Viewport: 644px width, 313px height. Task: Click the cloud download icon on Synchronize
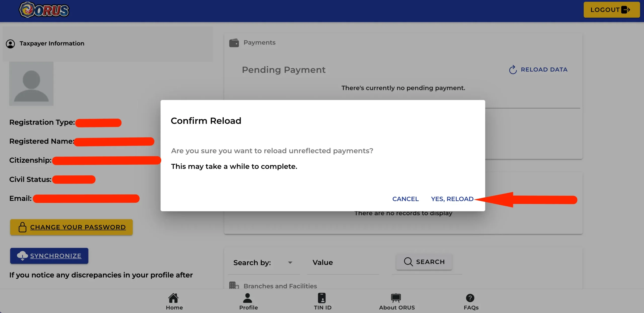[x=22, y=256]
